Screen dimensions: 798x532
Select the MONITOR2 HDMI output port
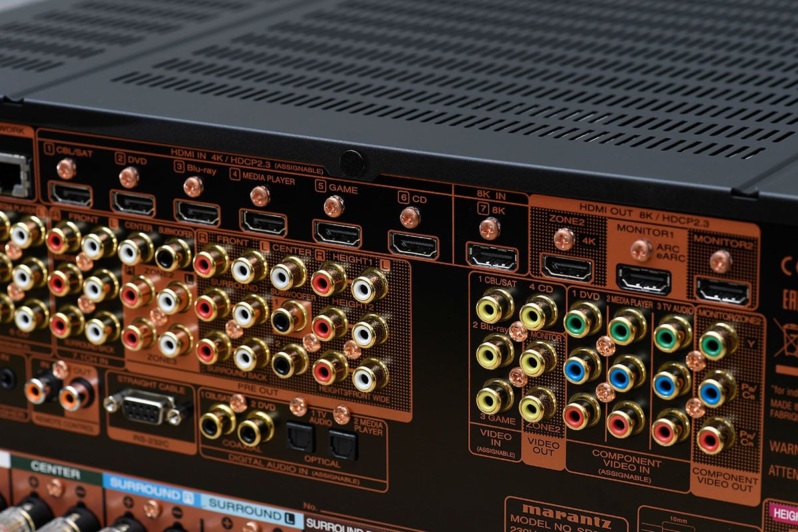(x=724, y=291)
